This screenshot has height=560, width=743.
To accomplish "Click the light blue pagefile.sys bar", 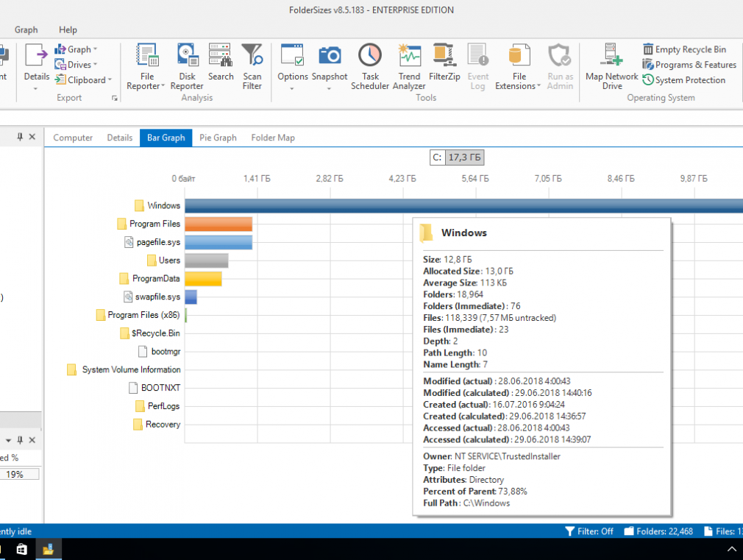I will point(218,242).
